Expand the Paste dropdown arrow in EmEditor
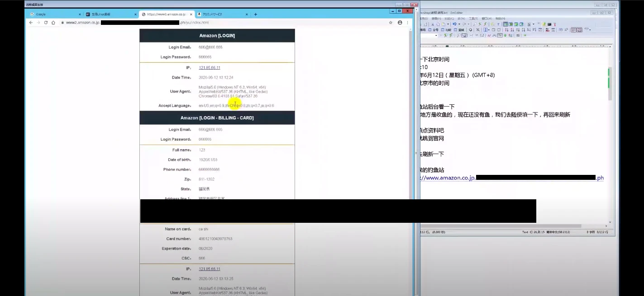The image size is (644, 296). pyautogui.click(x=448, y=24)
